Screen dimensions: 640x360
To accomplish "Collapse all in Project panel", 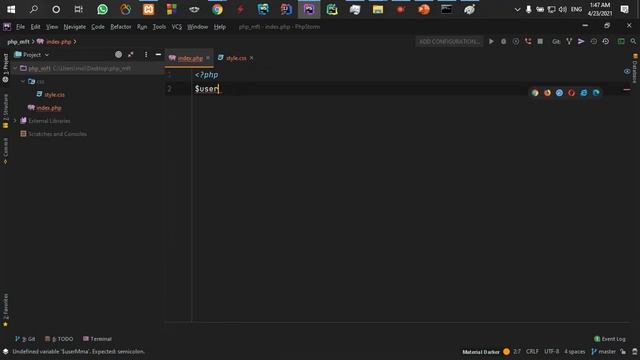I will [x=131, y=54].
